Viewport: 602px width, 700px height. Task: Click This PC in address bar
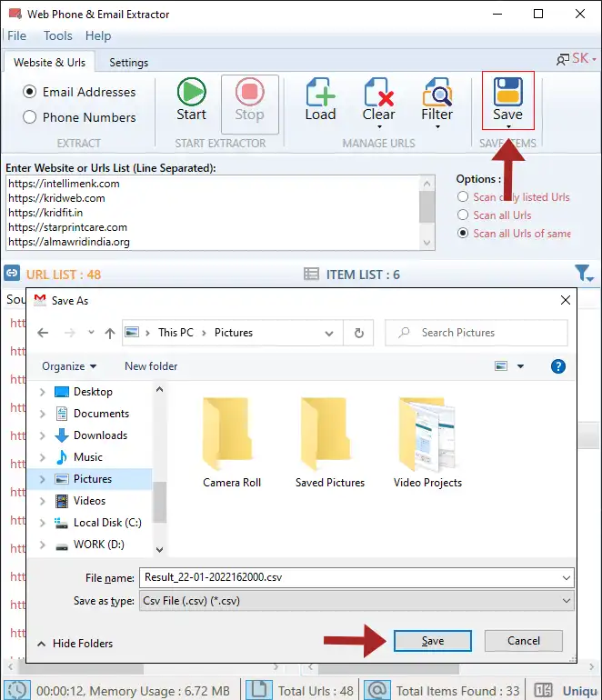point(176,333)
